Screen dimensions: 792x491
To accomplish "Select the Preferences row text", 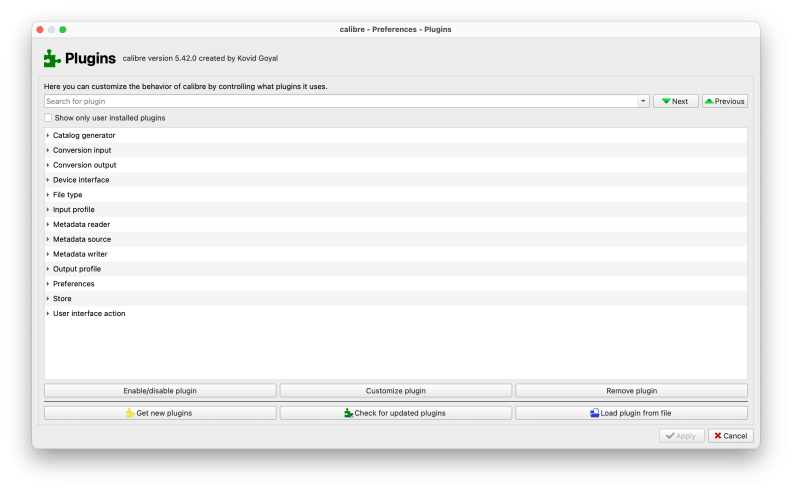I will coord(73,283).
